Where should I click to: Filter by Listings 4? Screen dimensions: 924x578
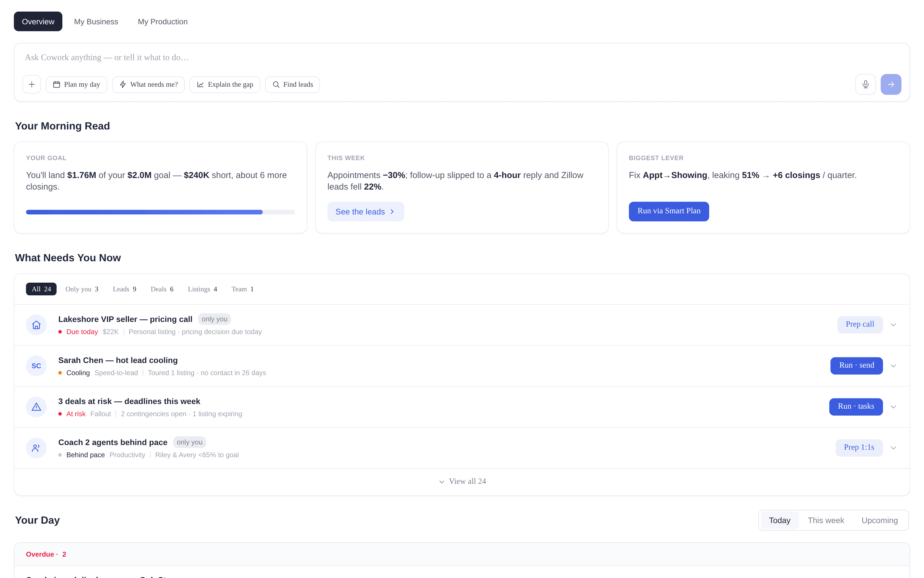(202, 289)
